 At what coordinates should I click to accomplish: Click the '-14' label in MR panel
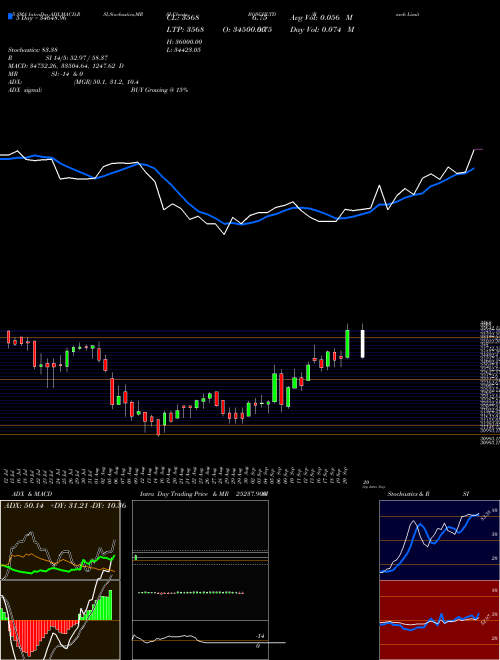(x=260, y=636)
